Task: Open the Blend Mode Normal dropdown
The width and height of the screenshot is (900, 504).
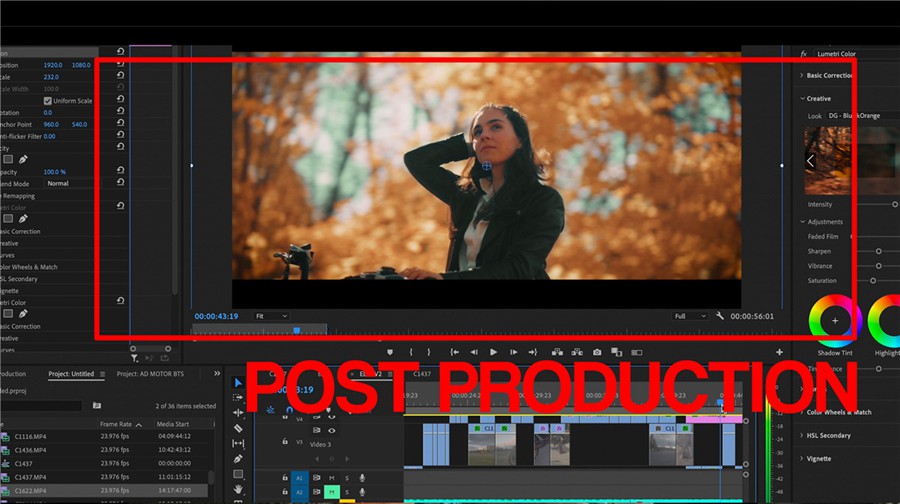Action: (x=58, y=183)
